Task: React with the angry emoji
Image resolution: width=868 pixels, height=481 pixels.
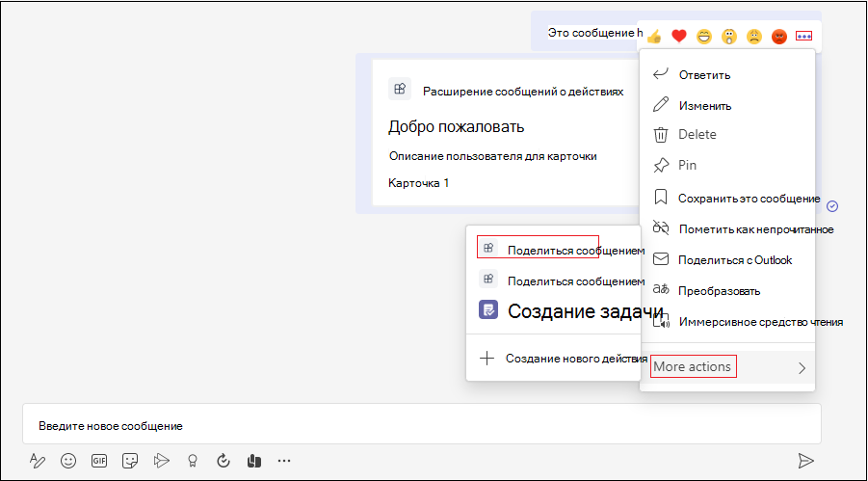Action: point(778,37)
